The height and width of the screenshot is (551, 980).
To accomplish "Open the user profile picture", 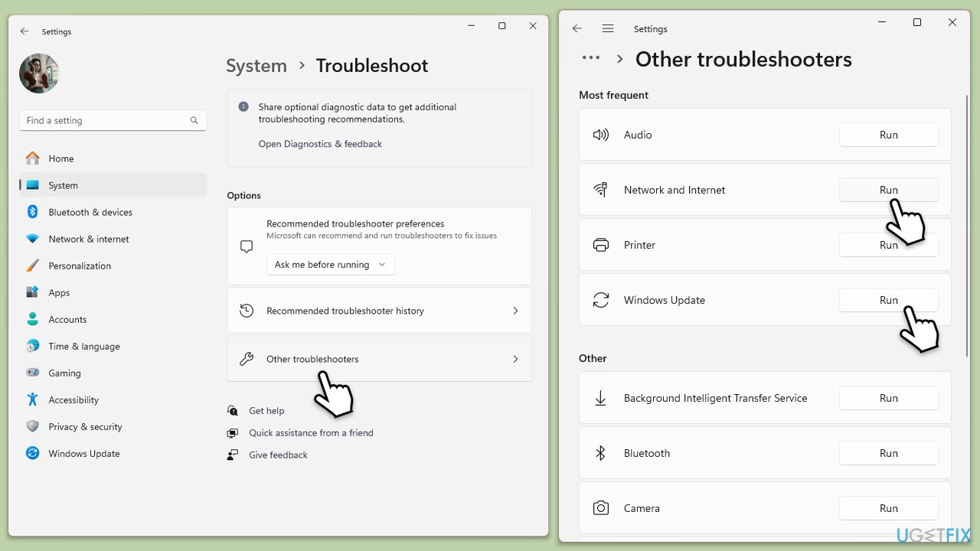I will tap(39, 73).
